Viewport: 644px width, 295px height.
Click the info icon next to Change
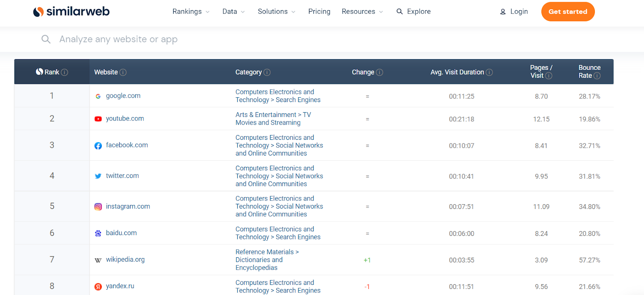380,72
